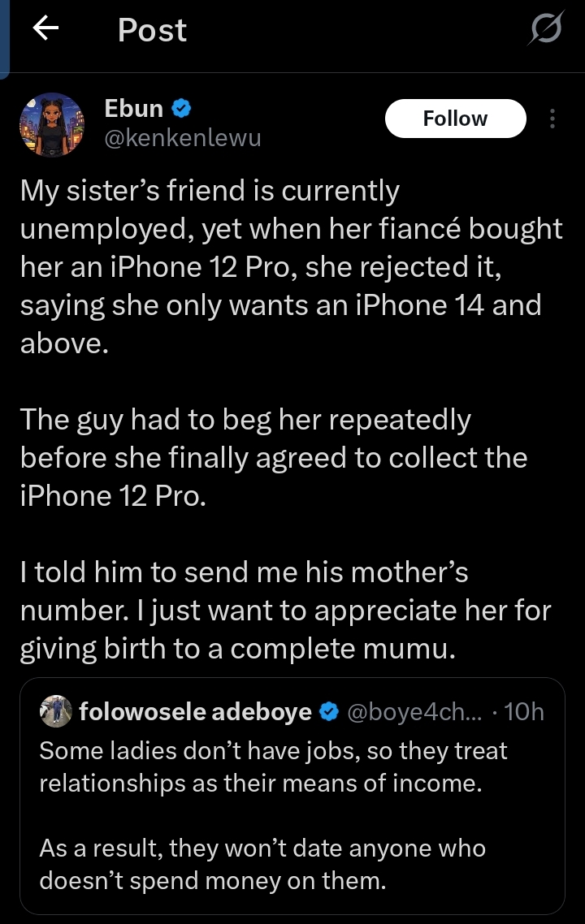Tap the paragraph beginning "The guy had to beg"
This screenshot has width=585, height=924.
point(273,458)
